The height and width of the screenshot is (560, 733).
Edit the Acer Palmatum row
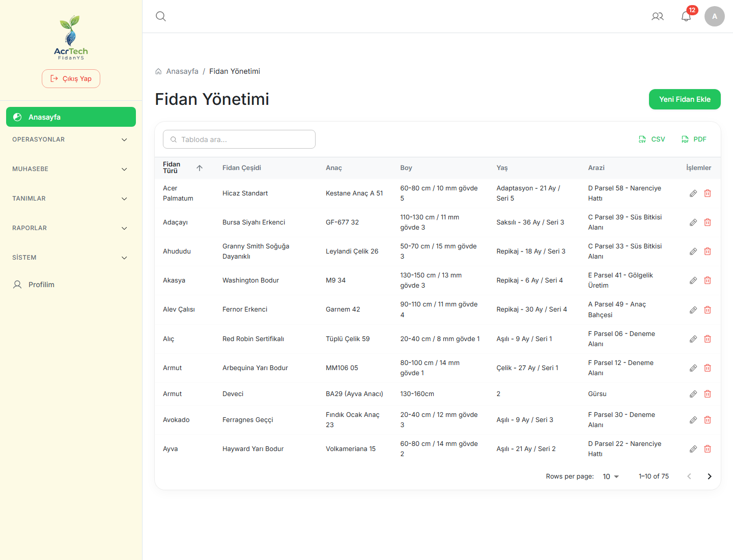click(693, 193)
